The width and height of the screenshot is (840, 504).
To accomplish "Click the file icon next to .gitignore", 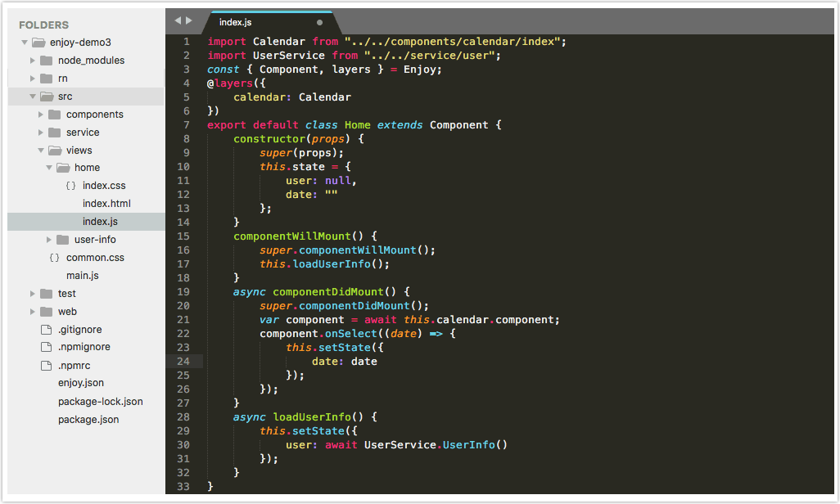I will 46,330.
